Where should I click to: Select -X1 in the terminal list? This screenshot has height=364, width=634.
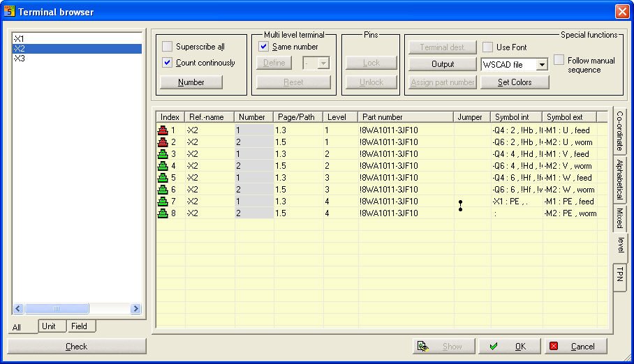(78, 39)
